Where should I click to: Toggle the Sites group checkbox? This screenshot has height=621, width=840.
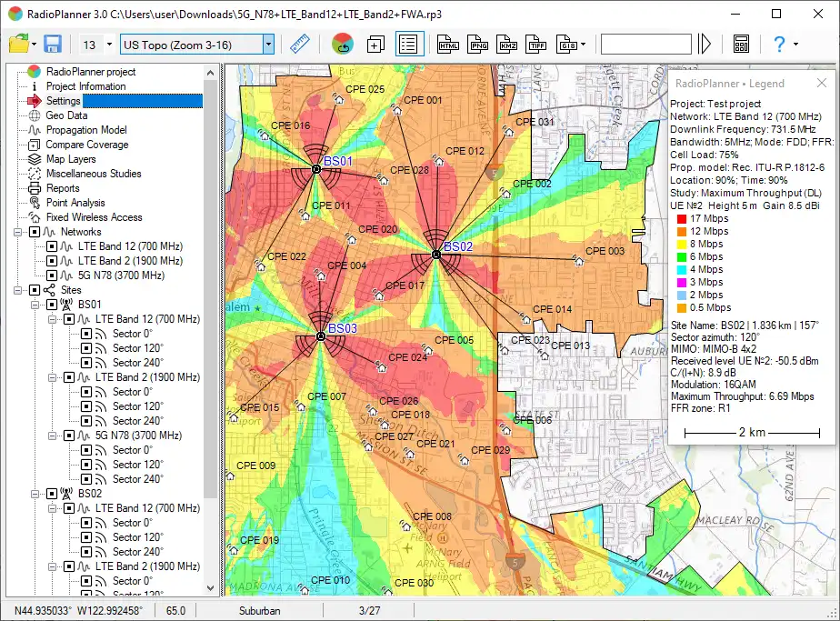pyautogui.click(x=35, y=290)
